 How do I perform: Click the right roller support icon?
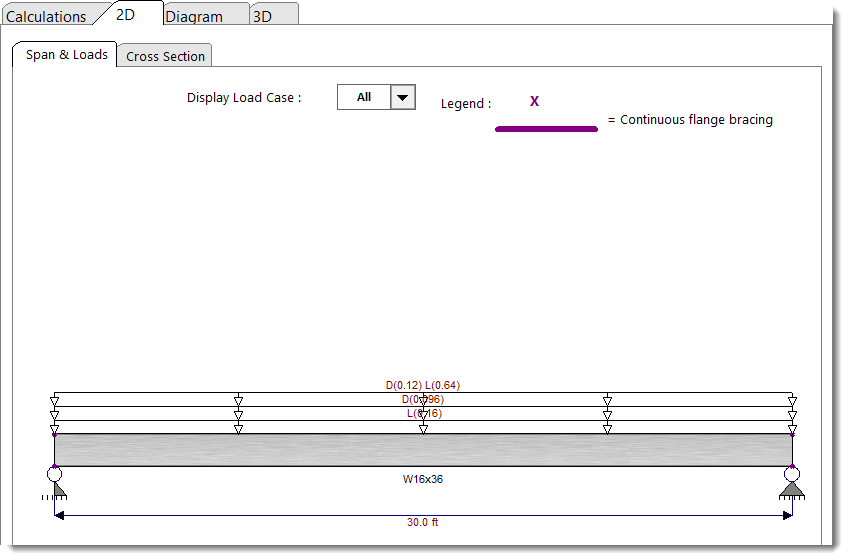point(792,486)
